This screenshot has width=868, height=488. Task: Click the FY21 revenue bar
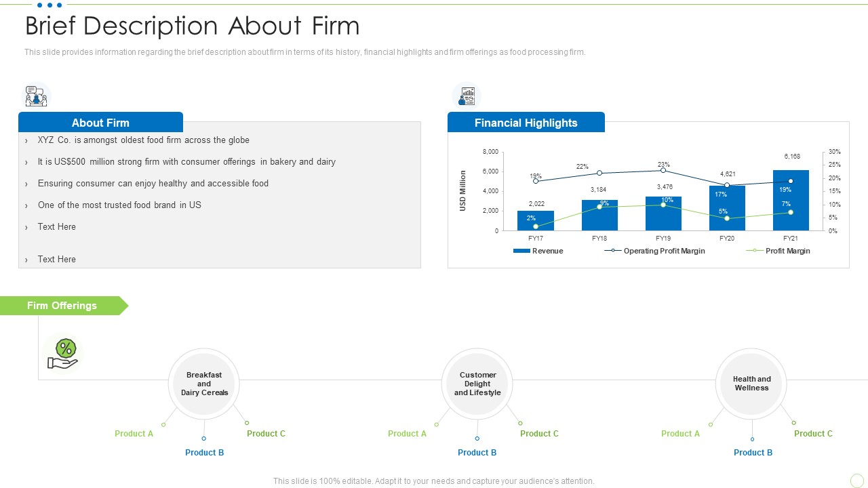[x=791, y=201]
